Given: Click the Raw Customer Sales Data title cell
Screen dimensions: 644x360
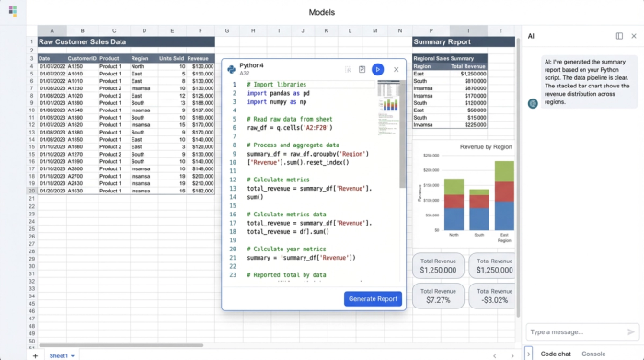Looking at the screenshot, I should [126, 41].
